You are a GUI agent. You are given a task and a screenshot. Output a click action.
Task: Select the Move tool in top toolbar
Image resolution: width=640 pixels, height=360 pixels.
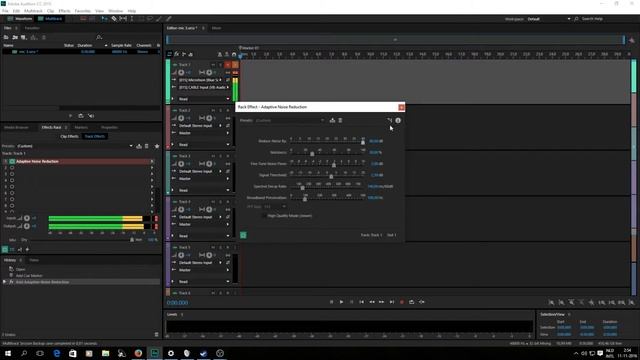[105, 19]
